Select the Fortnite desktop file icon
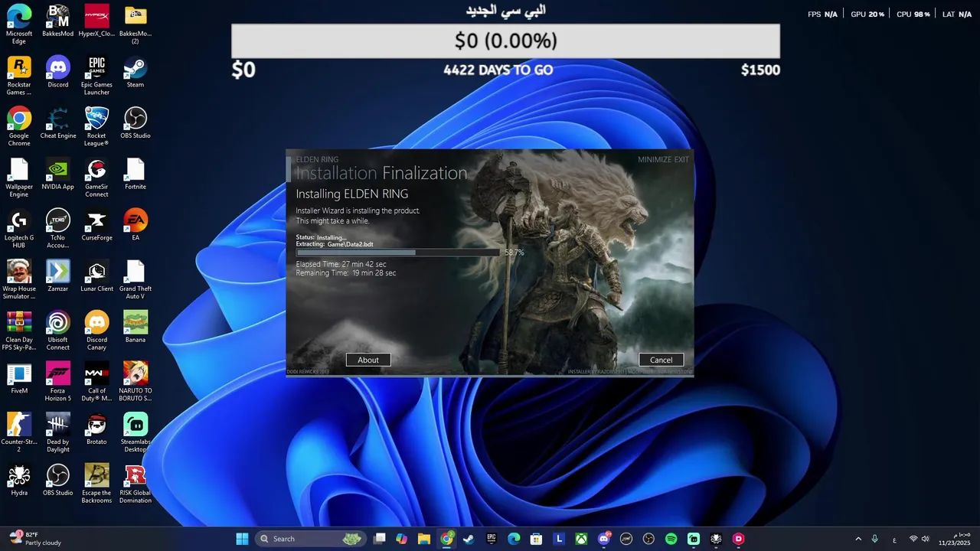Screen dimensions: 980x551 click(136, 174)
